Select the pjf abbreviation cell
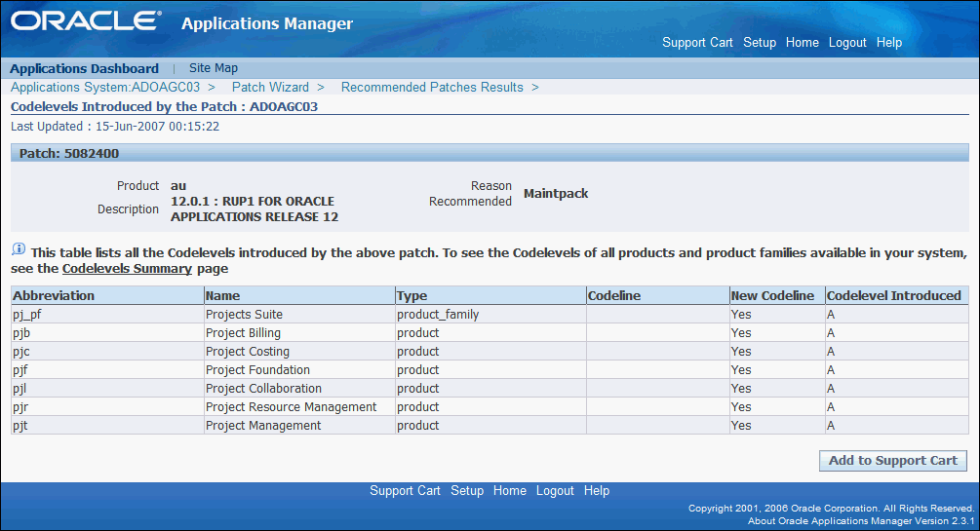 click(107, 370)
